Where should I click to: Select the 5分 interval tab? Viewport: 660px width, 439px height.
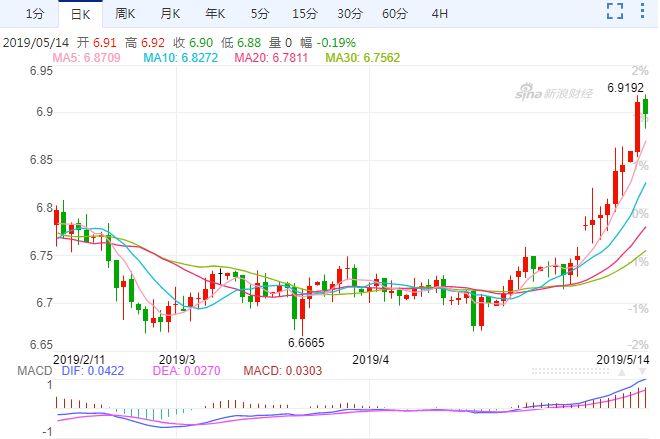click(x=260, y=14)
